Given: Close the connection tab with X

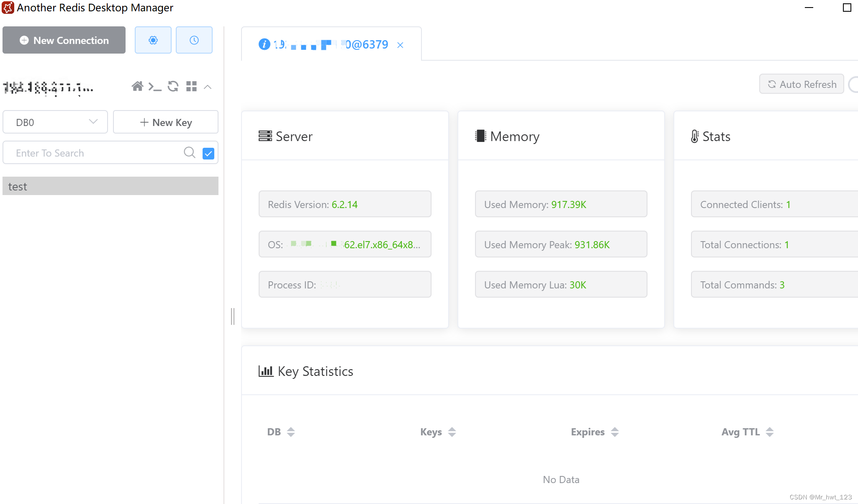Looking at the screenshot, I should point(400,45).
